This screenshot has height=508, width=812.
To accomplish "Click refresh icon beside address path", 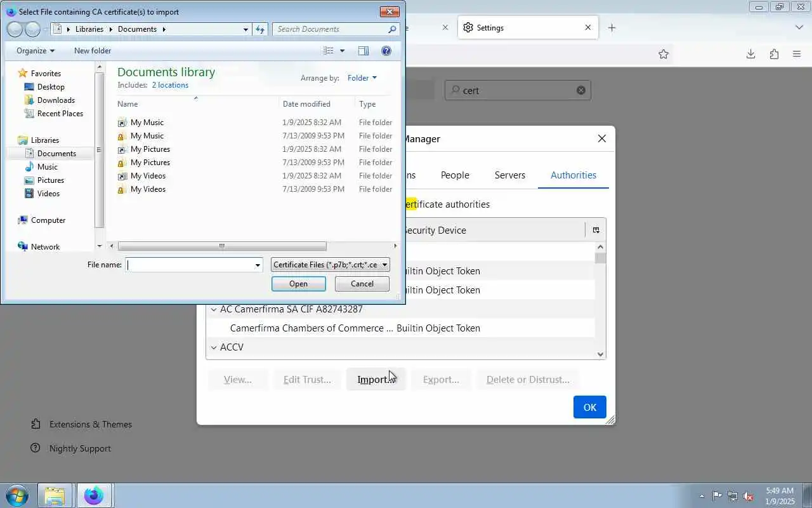I will click(x=259, y=29).
